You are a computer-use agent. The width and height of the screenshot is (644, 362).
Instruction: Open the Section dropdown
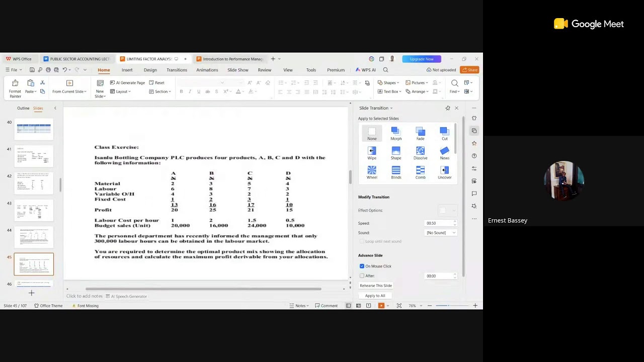(x=160, y=92)
